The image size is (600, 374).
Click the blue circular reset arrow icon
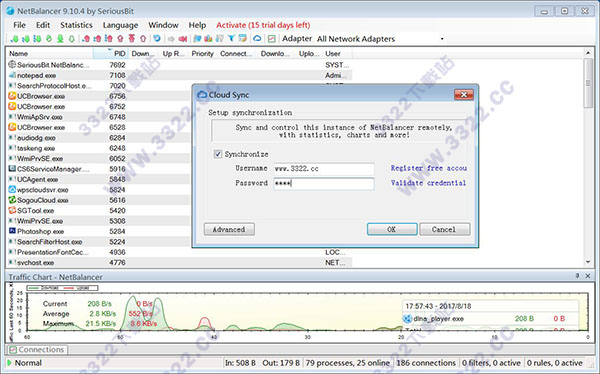(157, 39)
